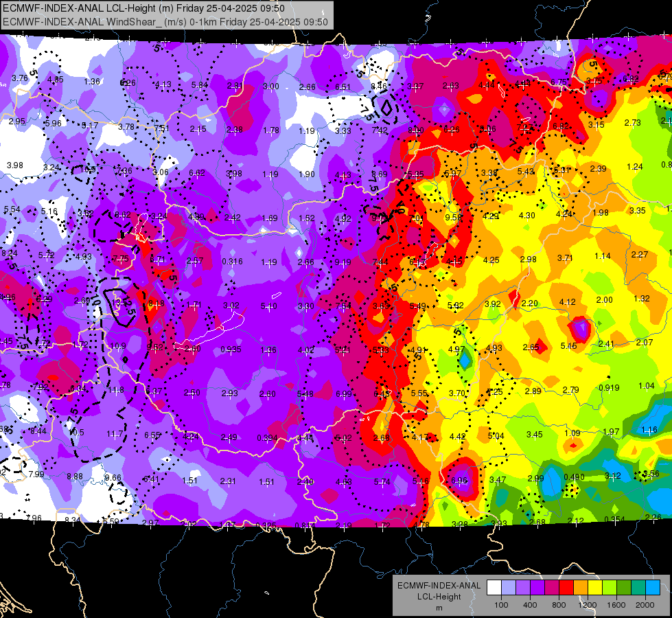This screenshot has height=618, width=672.
Task: Click the wind shear value 0.316
Action: 232,261
